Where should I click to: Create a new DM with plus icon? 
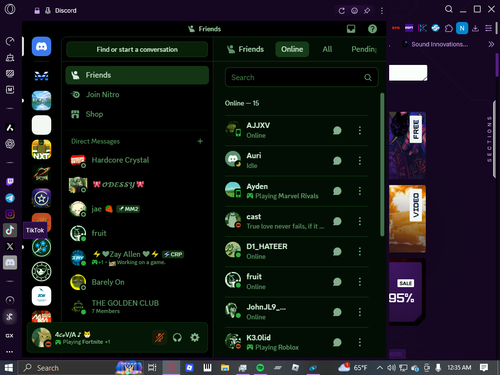point(200,141)
